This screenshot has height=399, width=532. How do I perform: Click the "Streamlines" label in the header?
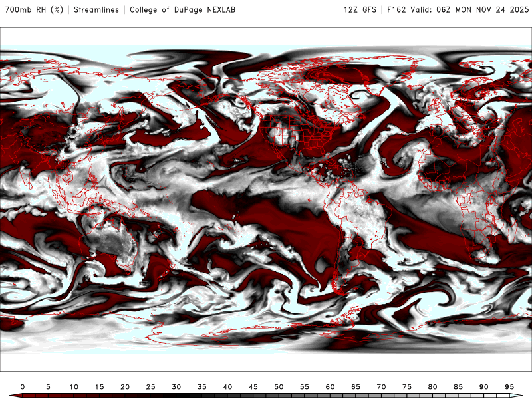96,10
